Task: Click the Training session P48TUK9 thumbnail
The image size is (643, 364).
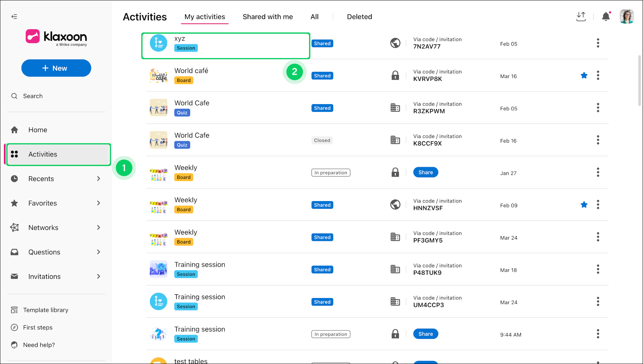Action: click(158, 269)
